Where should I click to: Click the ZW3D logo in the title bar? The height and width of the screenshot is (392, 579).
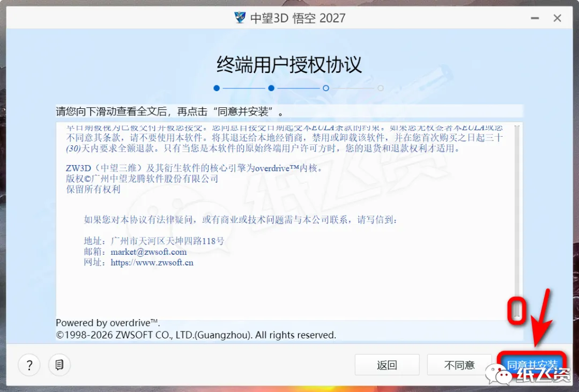click(240, 17)
